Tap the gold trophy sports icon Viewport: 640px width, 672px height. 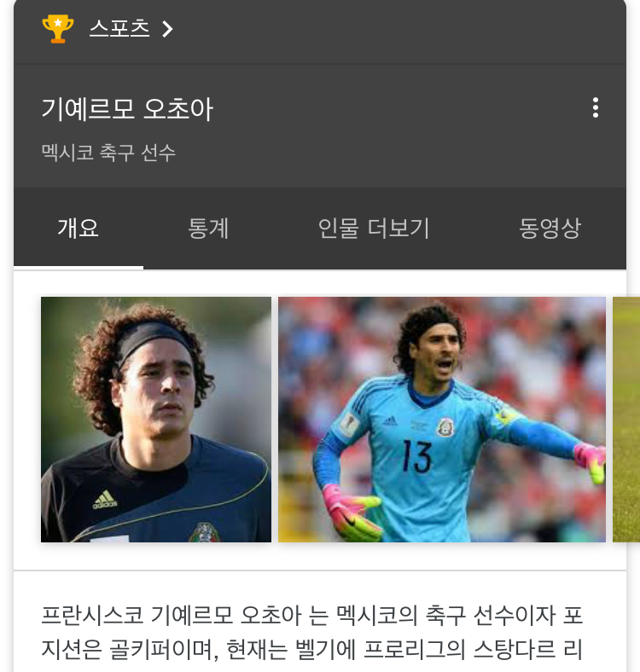(x=58, y=29)
